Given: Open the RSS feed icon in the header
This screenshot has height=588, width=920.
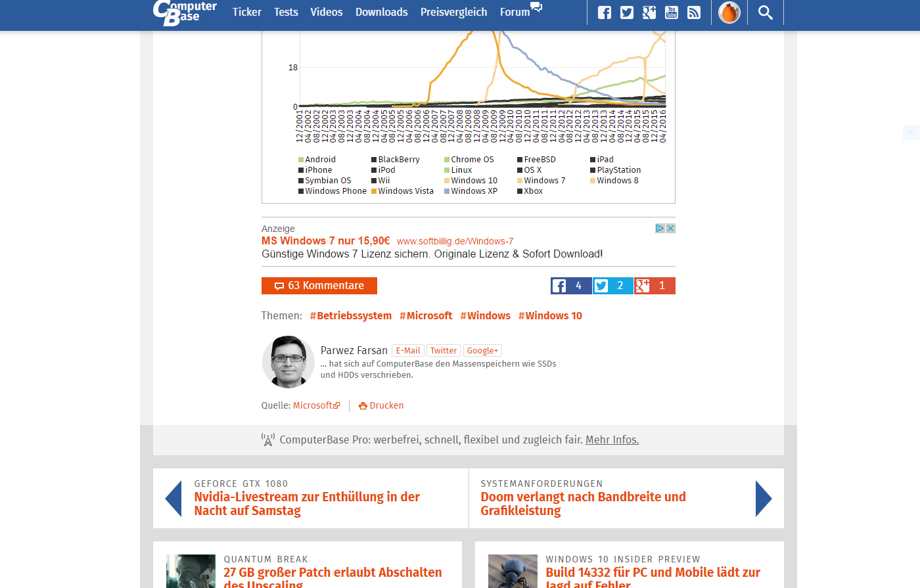Looking at the screenshot, I should pyautogui.click(x=694, y=12).
